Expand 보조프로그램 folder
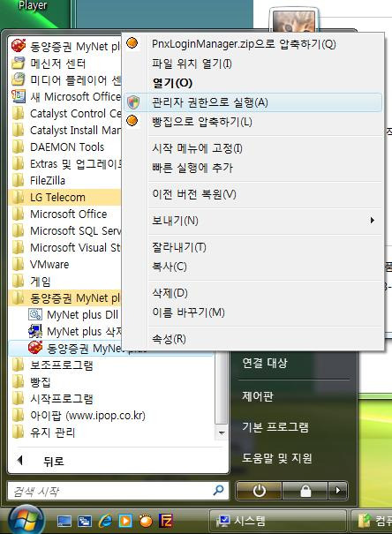This screenshot has height=534, width=392. (112, 365)
